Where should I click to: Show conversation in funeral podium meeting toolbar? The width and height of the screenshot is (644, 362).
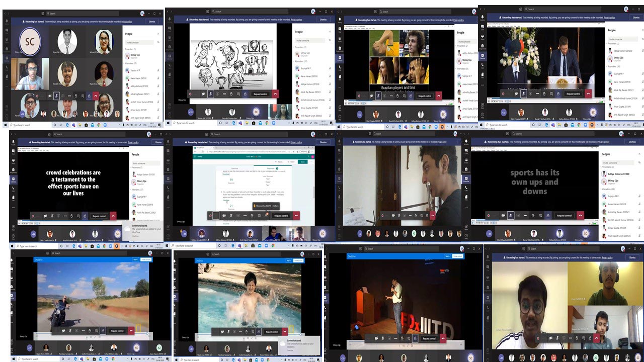pos(551,94)
